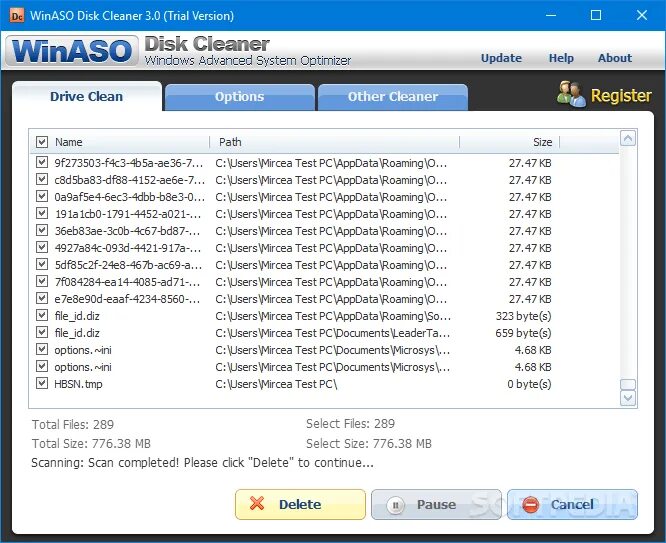Maximize the WinASO Disk Cleaner window
This screenshot has height=543, width=666.
point(596,15)
